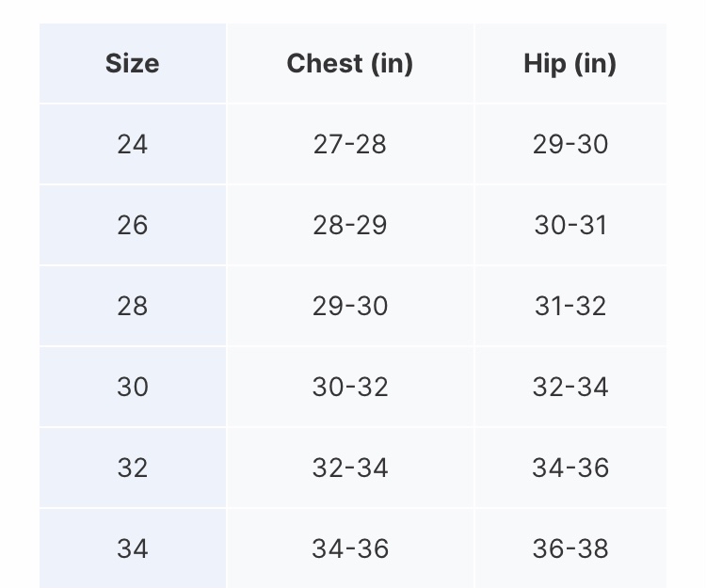Click hip value 31-32
The image size is (706, 588).
[570, 306]
